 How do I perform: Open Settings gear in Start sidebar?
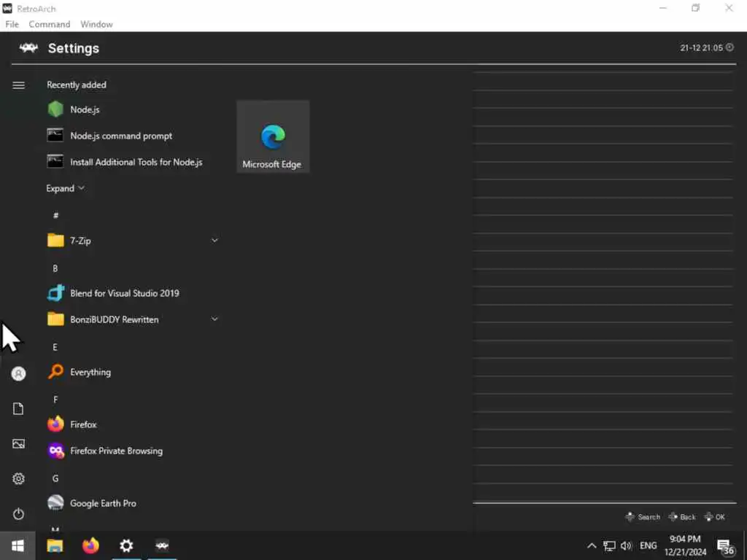tap(18, 478)
